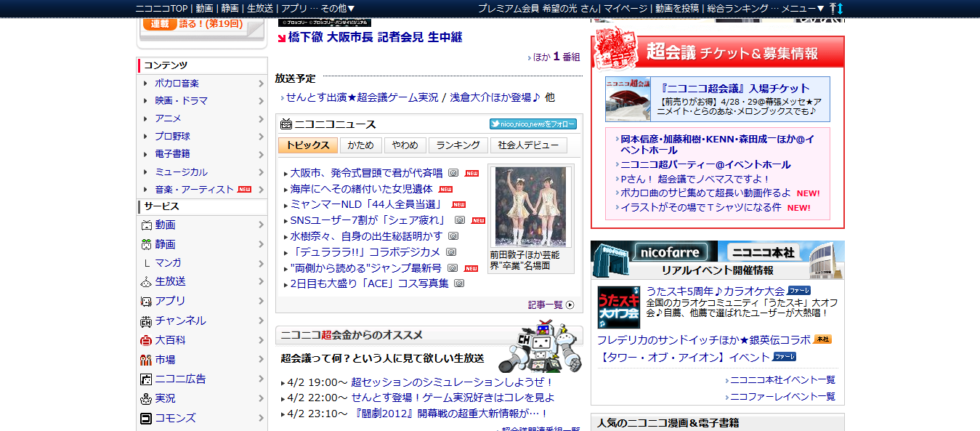The width and height of the screenshot is (980, 431).
Task: Click the nicofarre logo banner
Action: pos(671,252)
